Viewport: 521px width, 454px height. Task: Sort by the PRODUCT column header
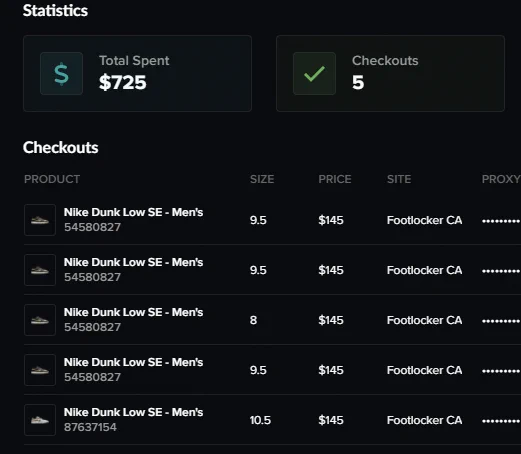pos(52,179)
